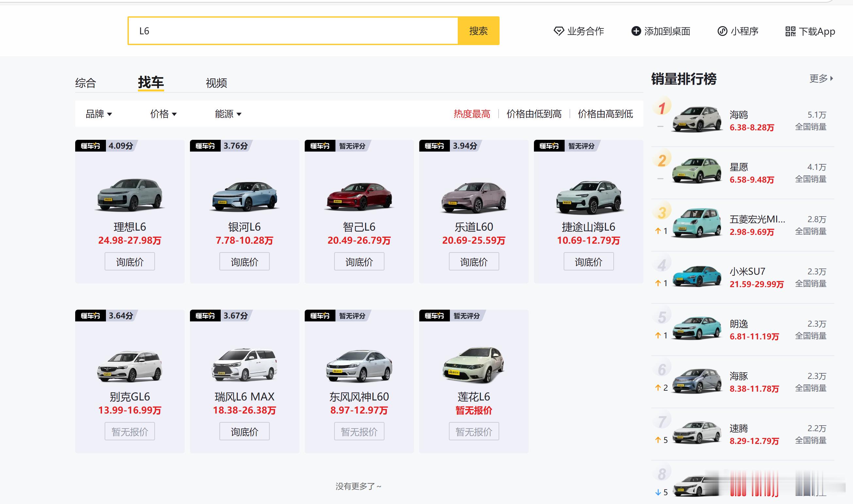This screenshot has width=853, height=504.
Task: Sort by 价格由高到低
Action: click(x=605, y=114)
